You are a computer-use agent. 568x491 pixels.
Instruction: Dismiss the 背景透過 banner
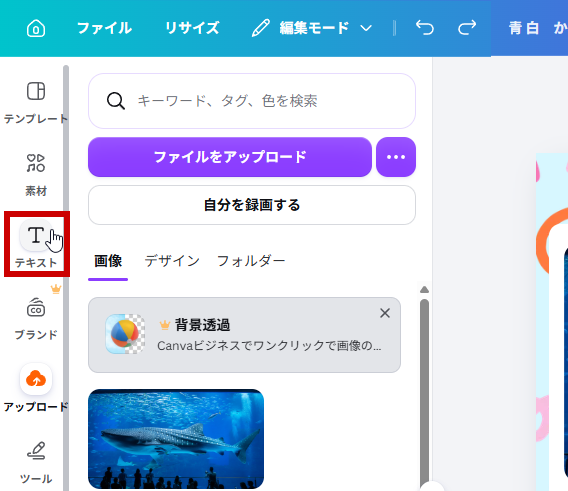click(x=385, y=313)
